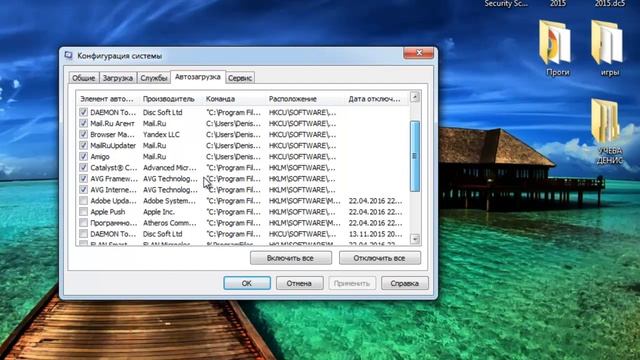Confirm with the OK button

247,283
